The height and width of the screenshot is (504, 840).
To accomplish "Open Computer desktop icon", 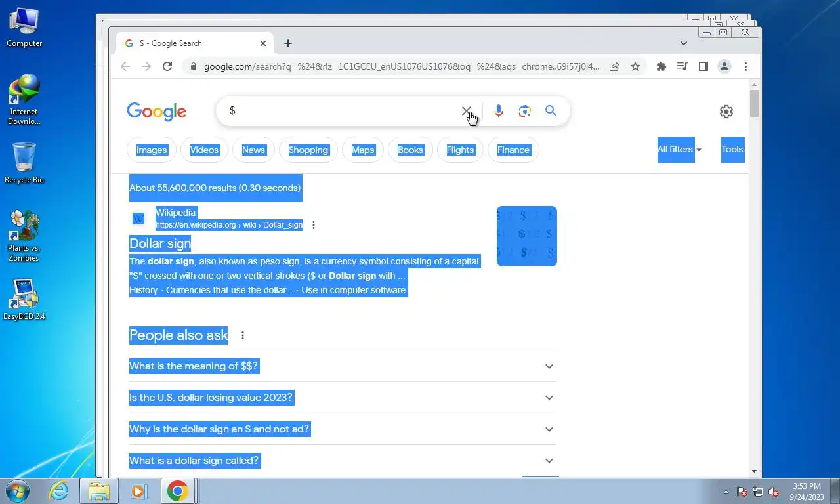I will (x=24, y=28).
